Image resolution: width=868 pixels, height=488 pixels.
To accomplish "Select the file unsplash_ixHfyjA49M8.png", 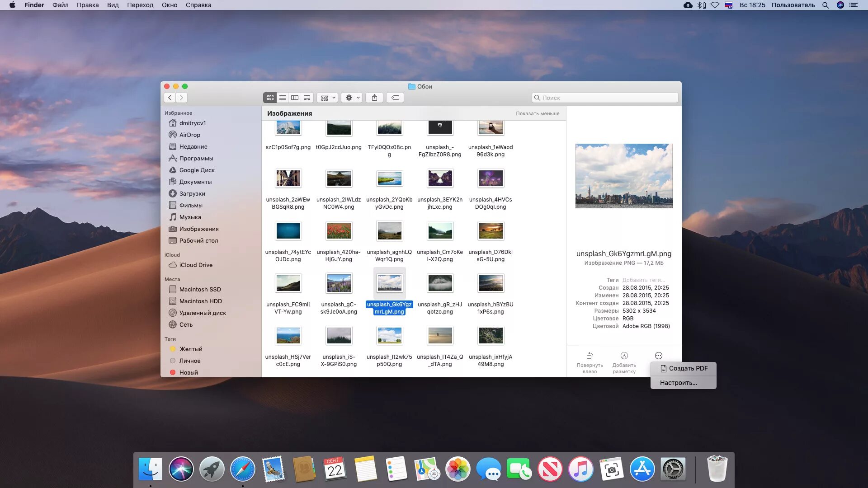I will [491, 347].
